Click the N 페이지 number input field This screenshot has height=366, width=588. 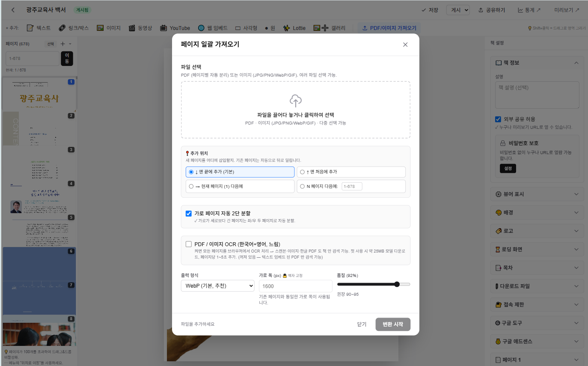352,186
